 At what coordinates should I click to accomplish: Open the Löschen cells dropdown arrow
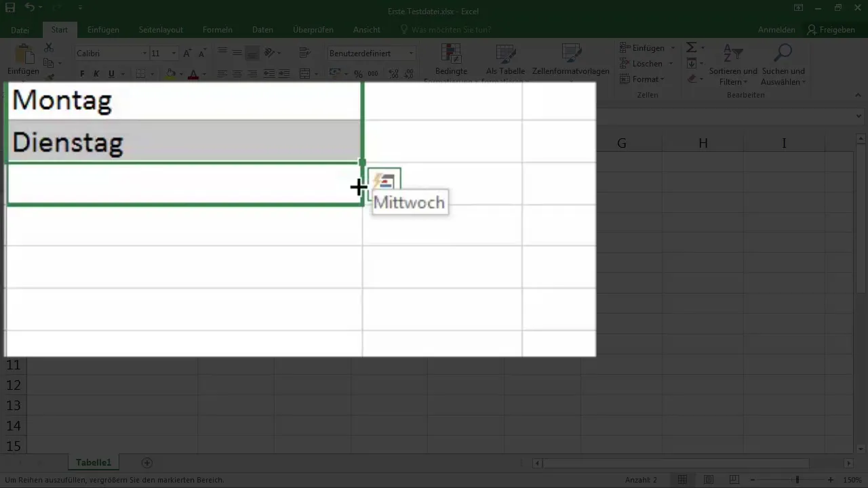coord(671,64)
